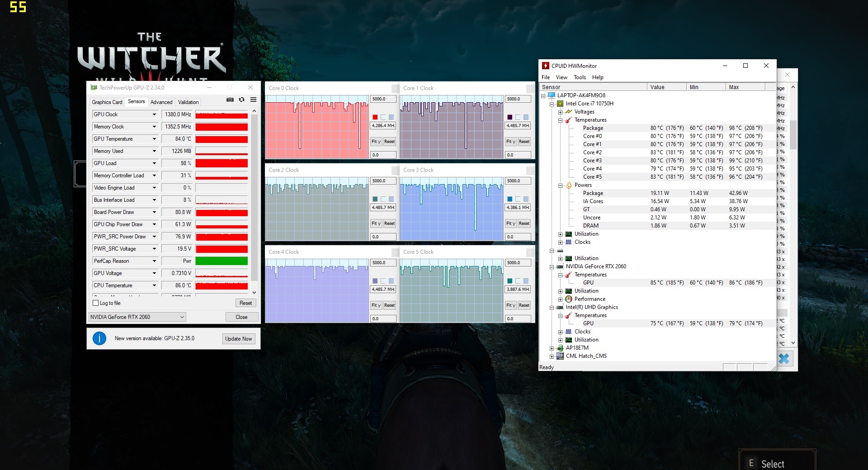Select the IA Cores power row

tap(657, 201)
